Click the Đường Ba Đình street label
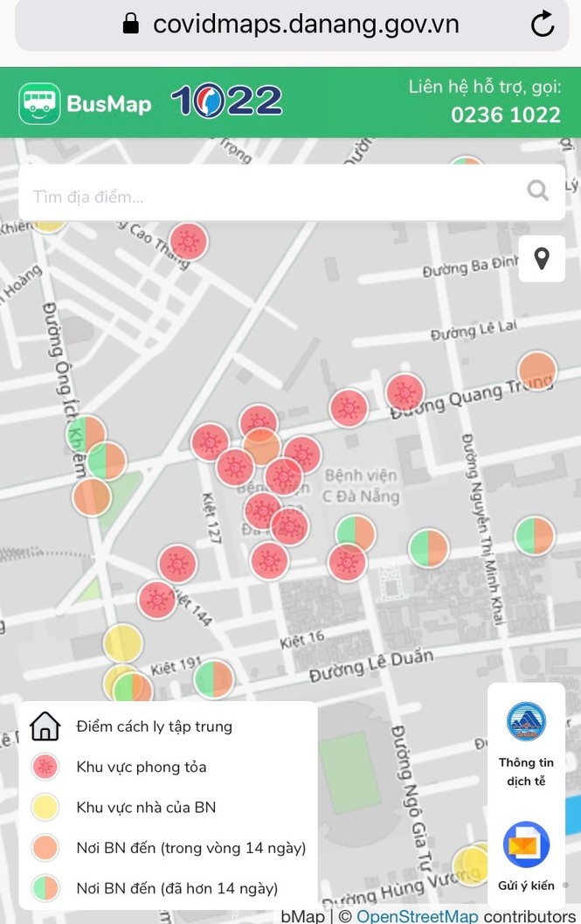The width and height of the screenshot is (581, 924). (x=470, y=267)
